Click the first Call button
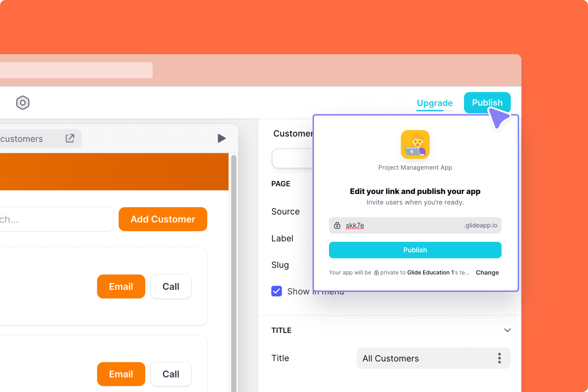Image resolution: width=588 pixels, height=392 pixels. pyautogui.click(x=171, y=286)
